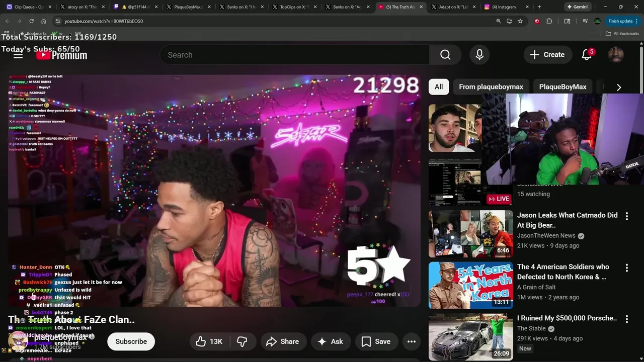Visit the JasonTheWeen News channel
This screenshot has width=644, height=362.
[x=546, y=236]
